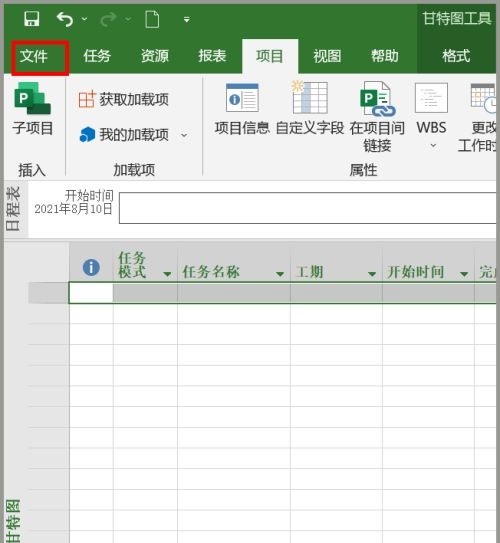Image resolution: width=500 pixels, height=543 pixels.
Task: Click 在项目间链接 icon
Action: click(377, 99)
